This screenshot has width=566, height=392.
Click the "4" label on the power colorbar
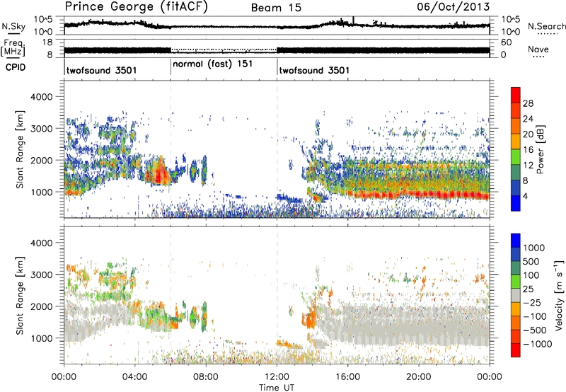(525, 196)
